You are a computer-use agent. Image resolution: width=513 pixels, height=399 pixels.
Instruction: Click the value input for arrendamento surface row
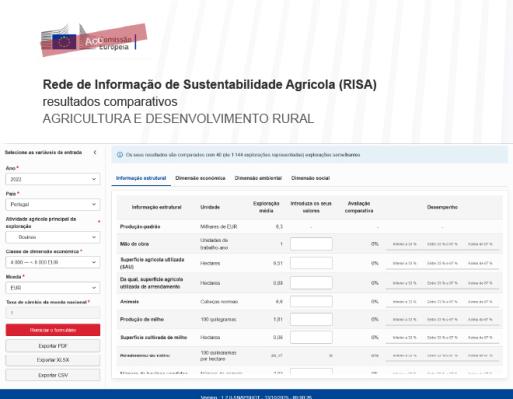(311, 283)
